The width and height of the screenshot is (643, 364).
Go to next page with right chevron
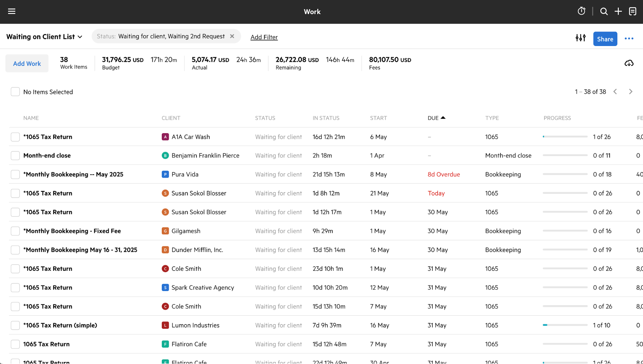630,92
